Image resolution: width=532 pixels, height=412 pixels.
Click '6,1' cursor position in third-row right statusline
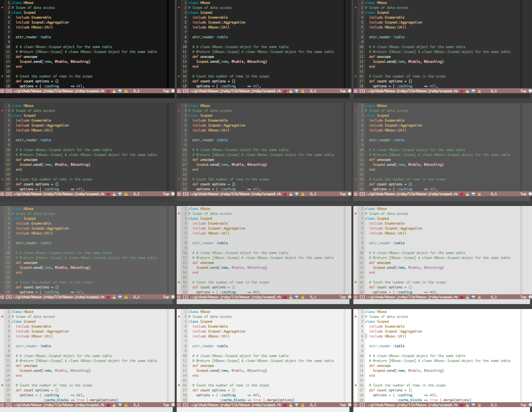pyautogui.click(x=494, y=297)
